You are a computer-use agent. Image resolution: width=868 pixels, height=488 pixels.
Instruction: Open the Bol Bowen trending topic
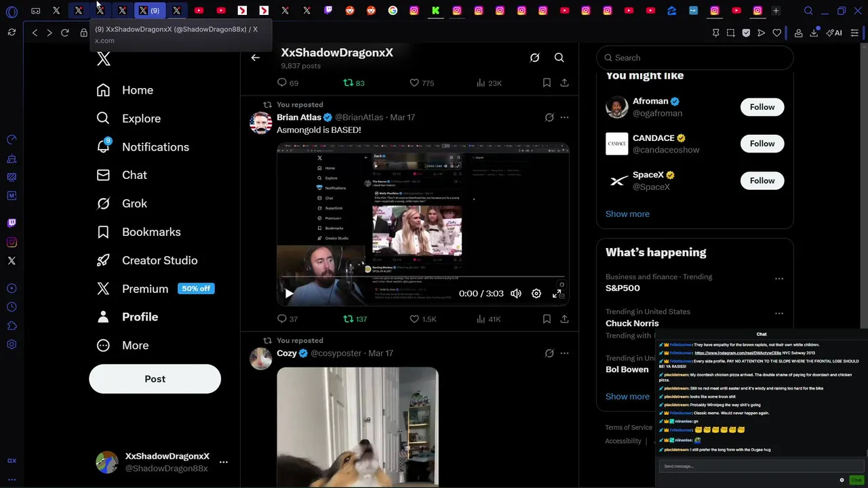pos(627,369)
